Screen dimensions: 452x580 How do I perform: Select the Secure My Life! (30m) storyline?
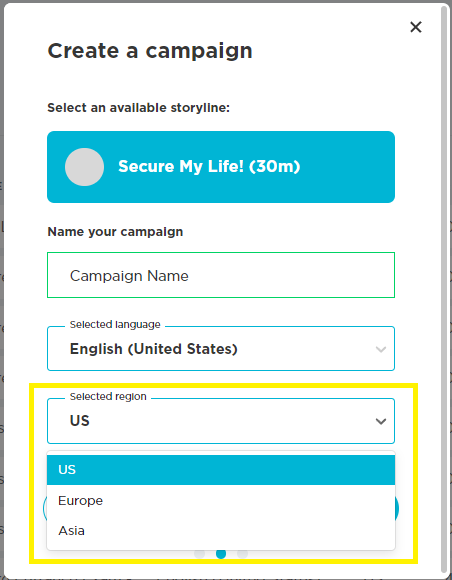[221, 167]
